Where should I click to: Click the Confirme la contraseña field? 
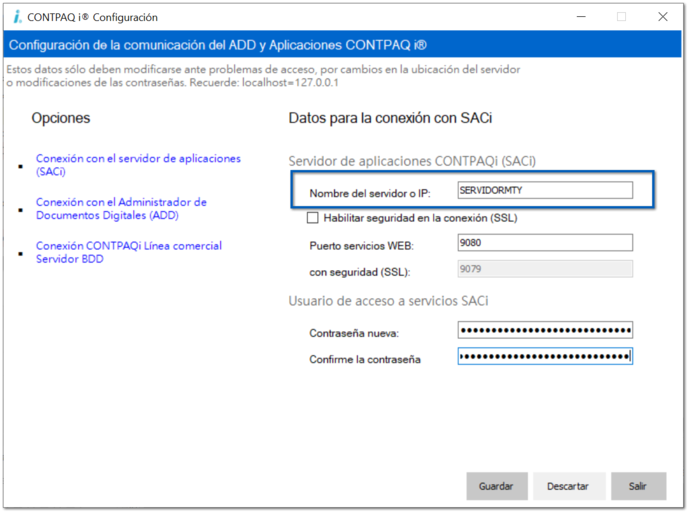tap(545, 356)
